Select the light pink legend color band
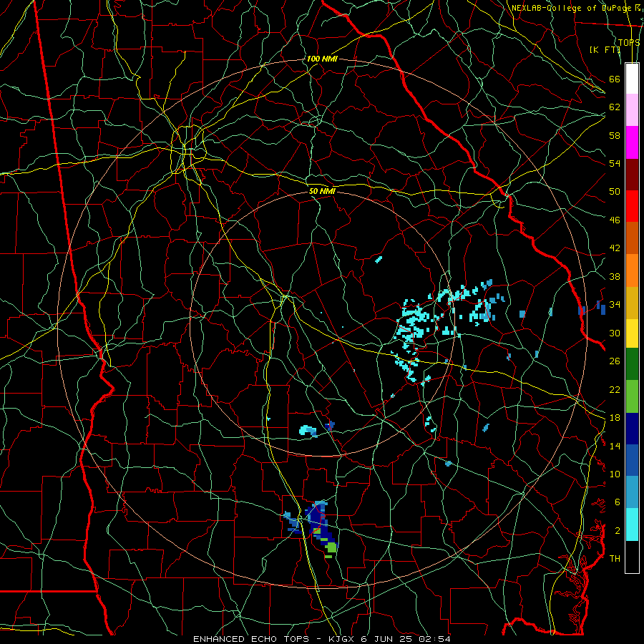 632,110
